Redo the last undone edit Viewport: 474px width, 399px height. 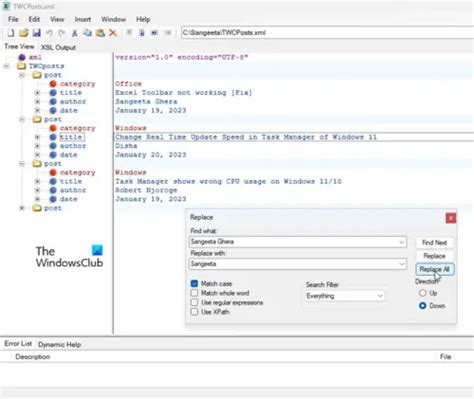[x=62, y=33]
